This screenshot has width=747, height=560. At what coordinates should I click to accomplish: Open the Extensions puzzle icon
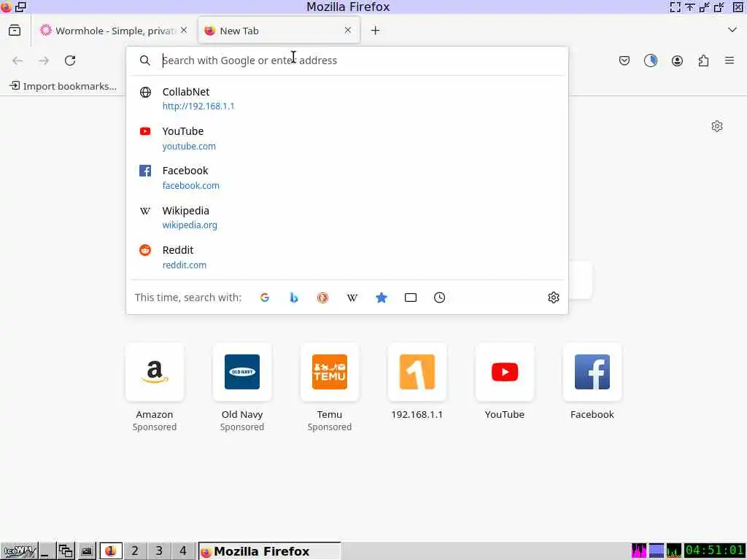703,61
